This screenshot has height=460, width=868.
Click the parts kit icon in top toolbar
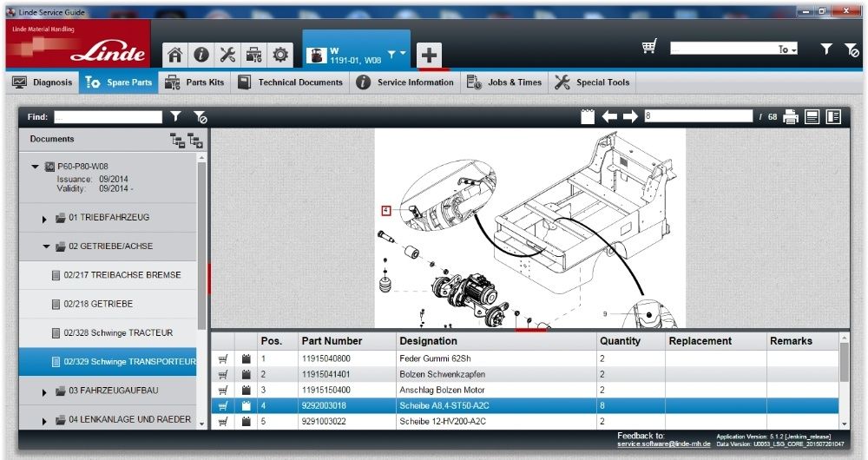pyautogui.click(x=253, y=55)
